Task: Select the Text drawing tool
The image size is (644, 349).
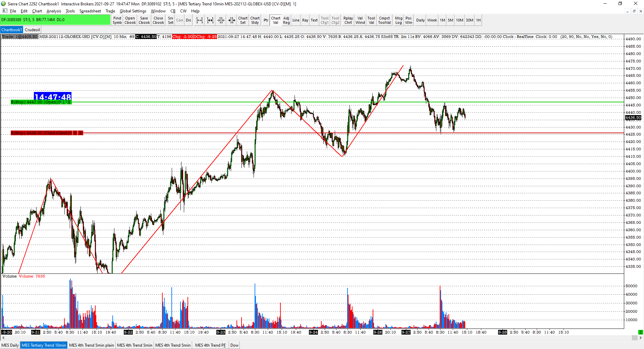Action: point(314,20)
